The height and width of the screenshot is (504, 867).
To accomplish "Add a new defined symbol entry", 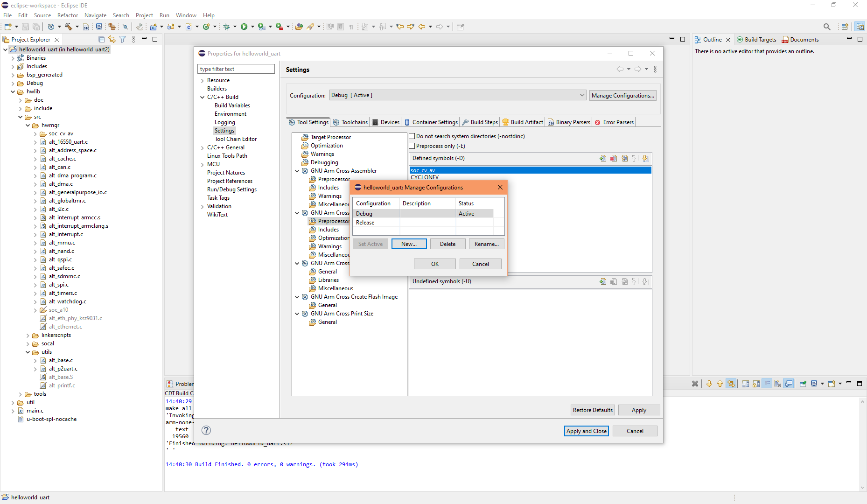I will click(x=602, y=158).
